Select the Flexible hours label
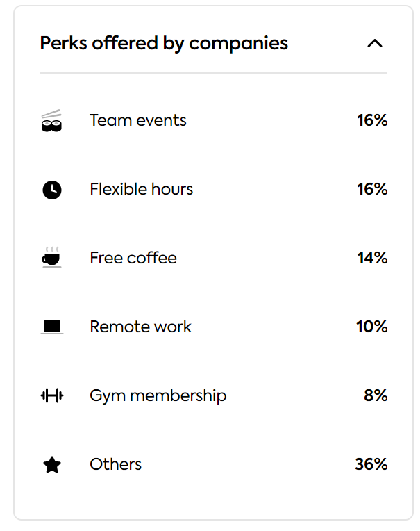420x531 pixels. pyautogui.click(x=142, y=189)
